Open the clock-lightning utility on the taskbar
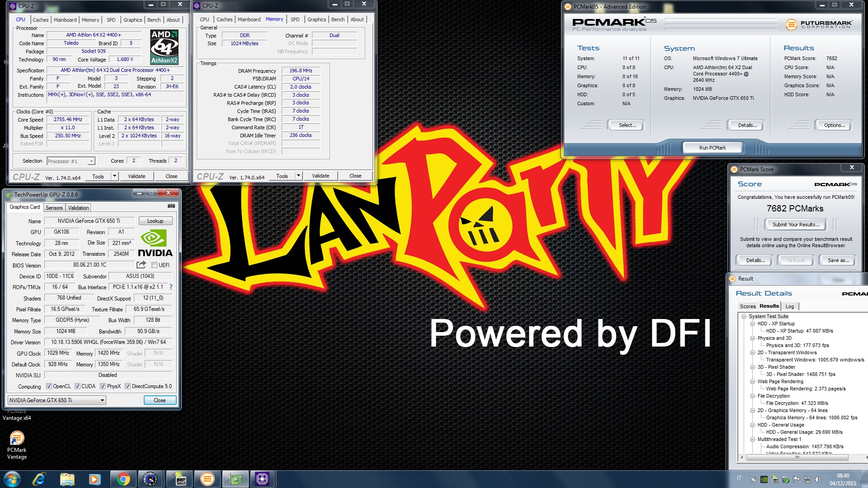The height and width of the screenshot is (488, 868). pos(150,479)
